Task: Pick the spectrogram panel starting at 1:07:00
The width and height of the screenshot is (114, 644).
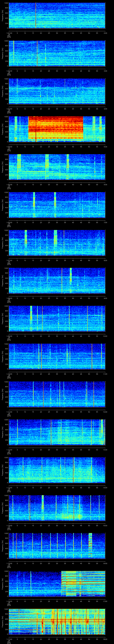Action: pyautogui.click(x=57, y=243)
